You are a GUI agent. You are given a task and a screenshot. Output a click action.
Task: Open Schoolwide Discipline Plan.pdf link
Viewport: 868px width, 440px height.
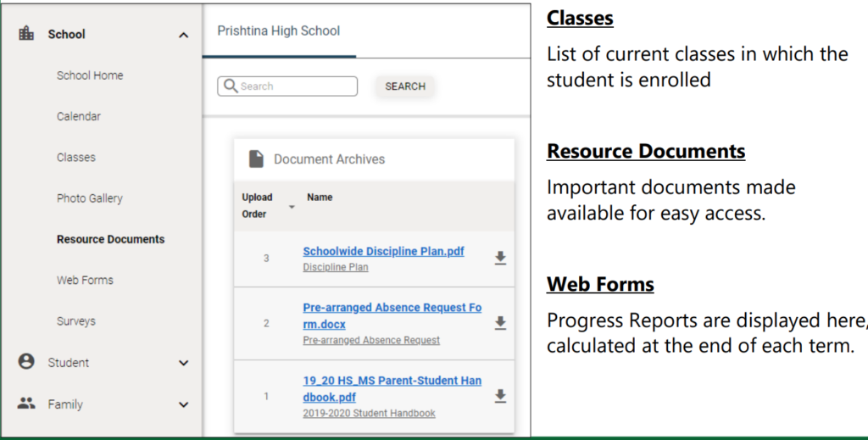(x=384, y=251)
